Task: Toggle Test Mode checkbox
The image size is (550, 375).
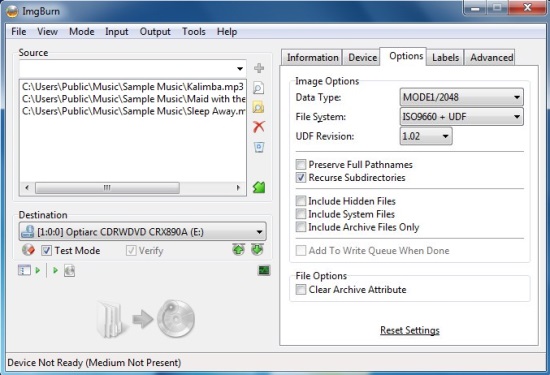Action: pyautogui.click(x=46, y=250)
